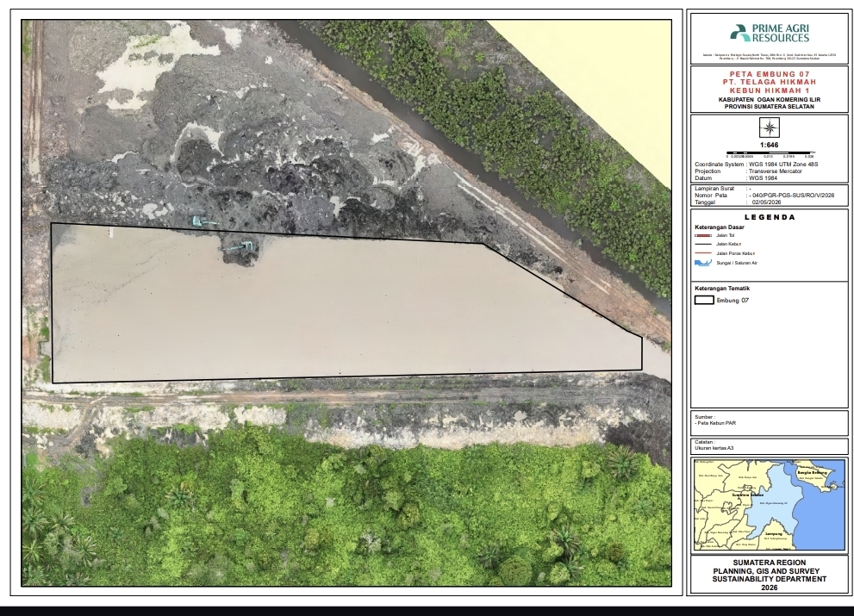Click the 'LEGENDA' heading
The width and height of the screenshot is (854, 616).
(x=769, y=217)
